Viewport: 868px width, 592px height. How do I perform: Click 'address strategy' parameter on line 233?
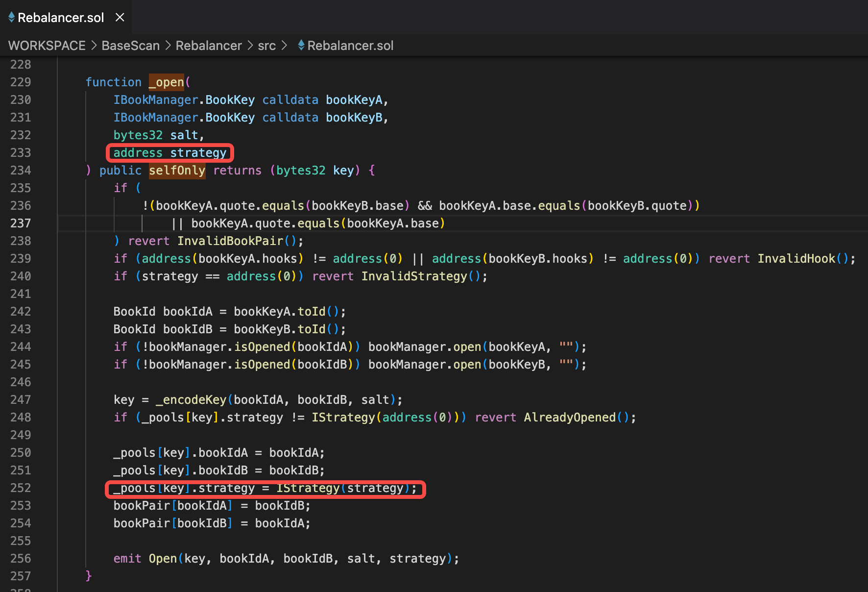pos(170,153)
